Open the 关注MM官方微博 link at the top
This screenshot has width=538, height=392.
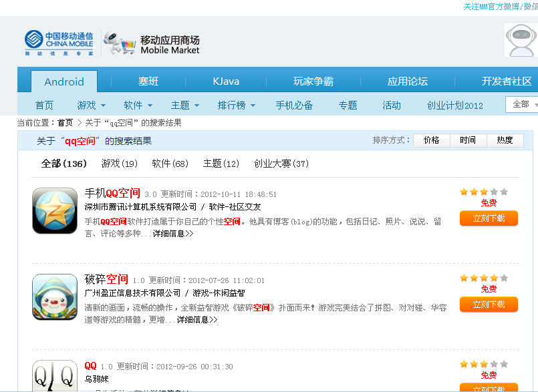(x=501, y=7)
